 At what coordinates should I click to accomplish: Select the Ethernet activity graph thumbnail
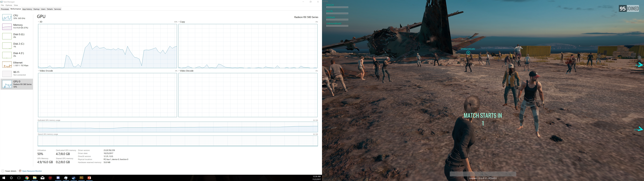click(7, 64)
